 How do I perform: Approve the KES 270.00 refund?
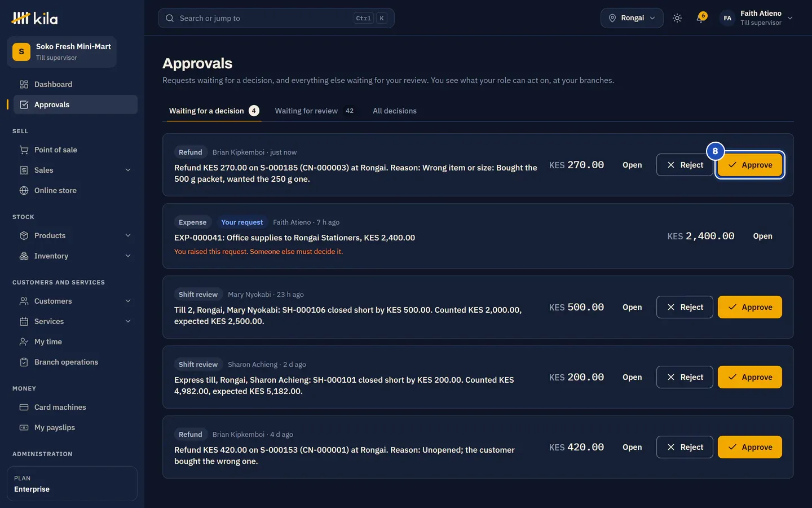point(750,165)
